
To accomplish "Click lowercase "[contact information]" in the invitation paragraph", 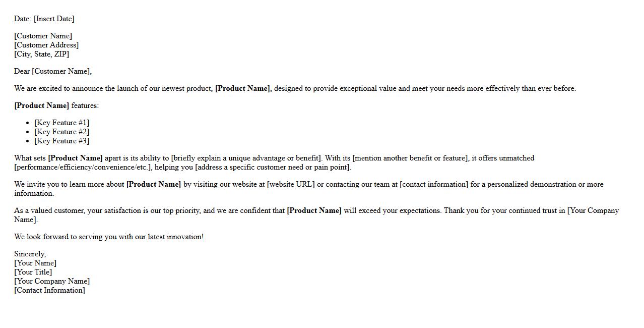I will (x=434, y=184).
